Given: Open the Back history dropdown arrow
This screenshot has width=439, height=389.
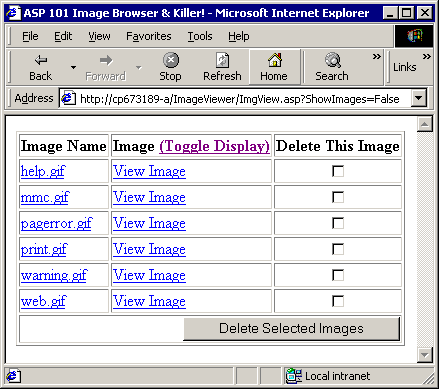Looking at the screenshot, I should (x=73, y=67).
